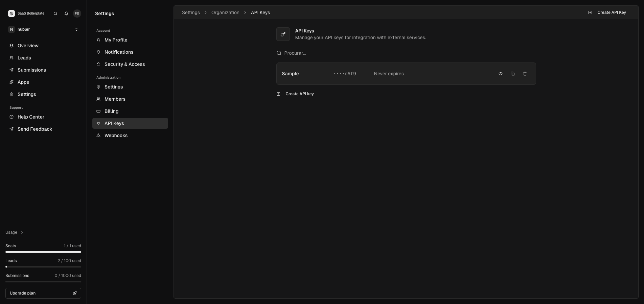Click the search magnifier icon in sidebar header
644x304 pixels.
tap(55, 14)
